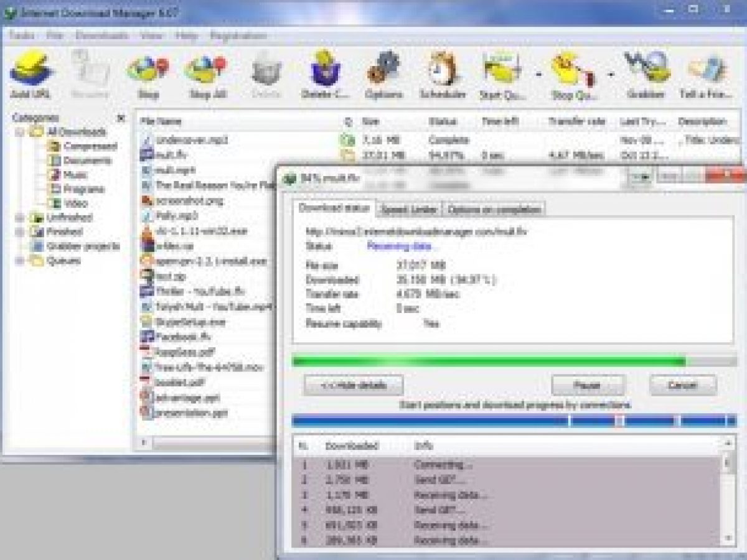Screen dimensions: 747x560
Task: Click the file list horizontal scroll-left arrow
Action: point(144,443)
